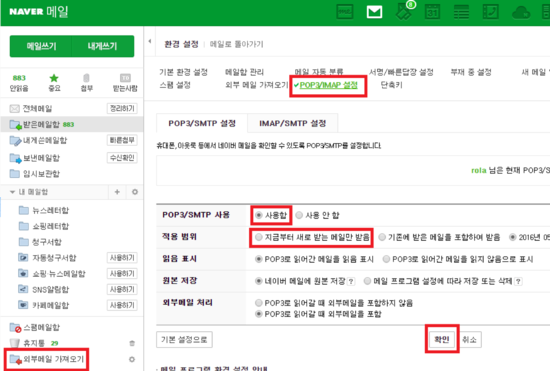Open 뉴스레터함 folder
Image resolution: width=550 pixels, height=371 pixels.
pos(44,210)
